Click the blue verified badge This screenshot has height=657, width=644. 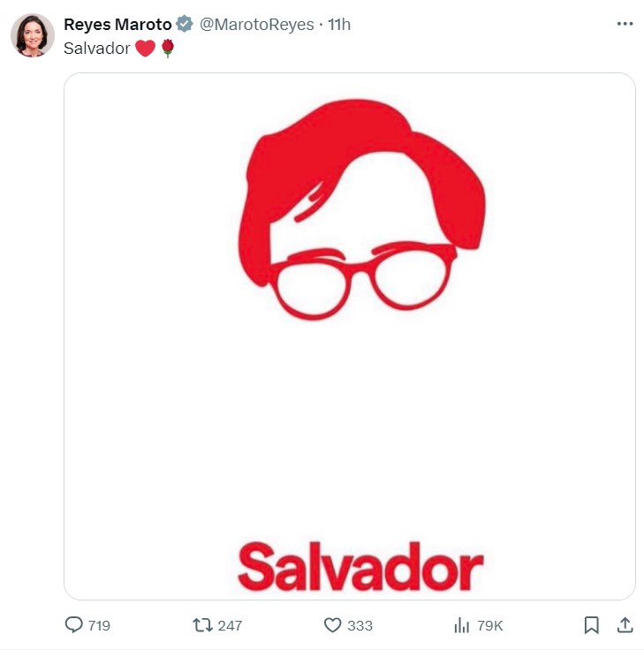185,24
